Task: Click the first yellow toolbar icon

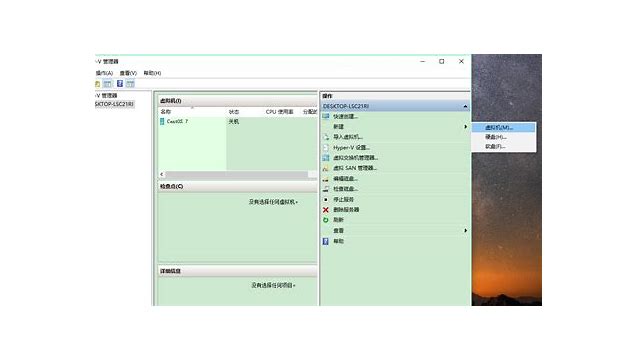Action: [x=98, y=84]
